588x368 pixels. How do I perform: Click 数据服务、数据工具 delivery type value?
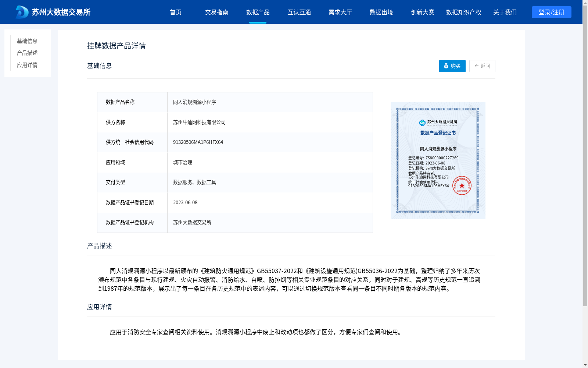(195, 182)
